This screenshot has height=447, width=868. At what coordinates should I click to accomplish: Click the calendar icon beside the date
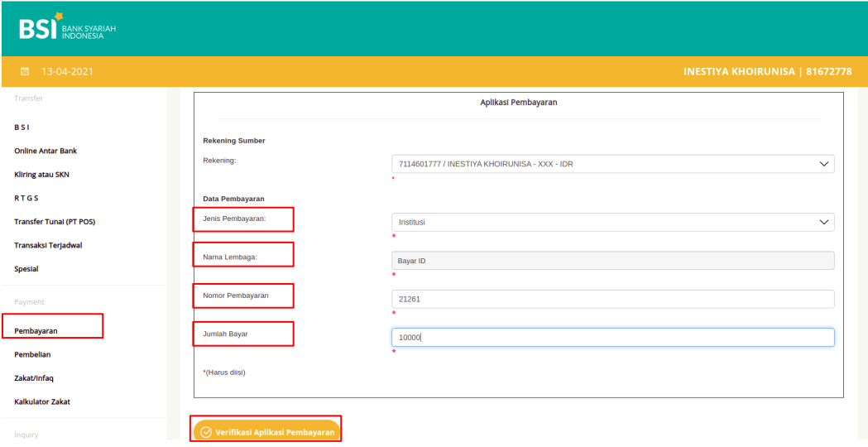click(24, 72)
